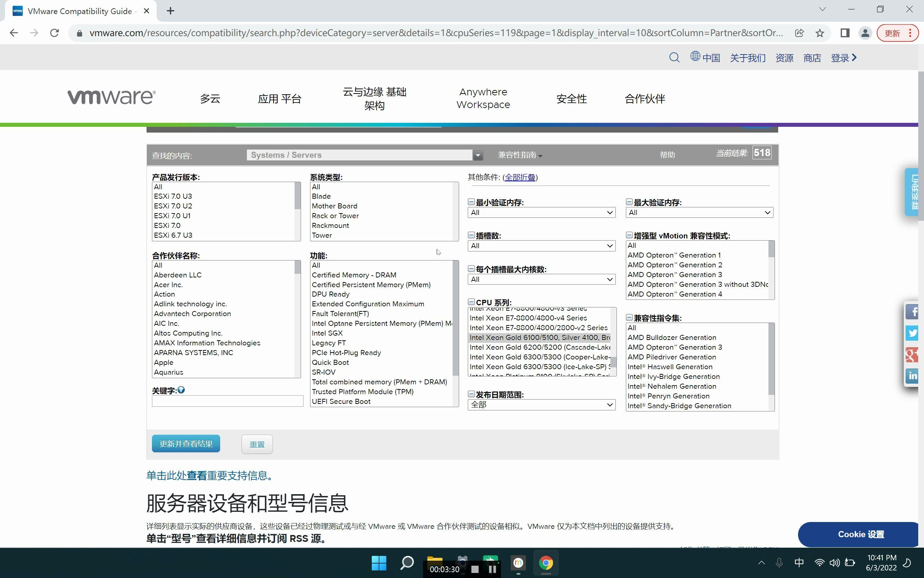Close the VMware Compatibility Guide tab

146,11
